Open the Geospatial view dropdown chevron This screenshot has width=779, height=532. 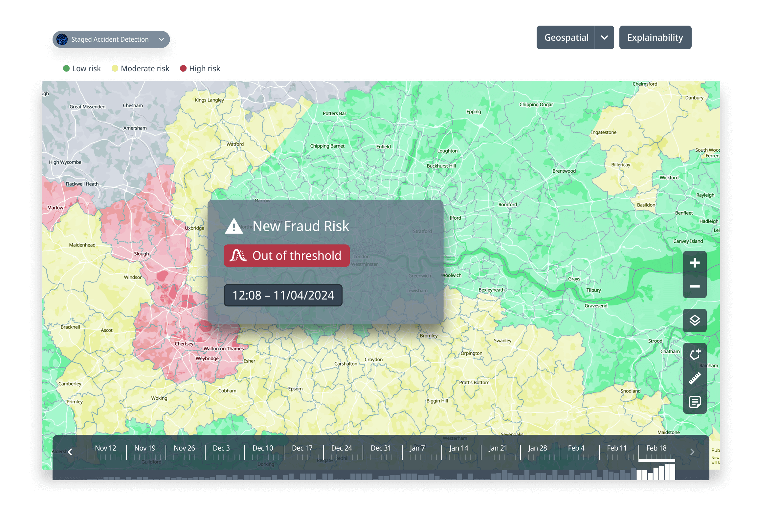tap(605, 37)
